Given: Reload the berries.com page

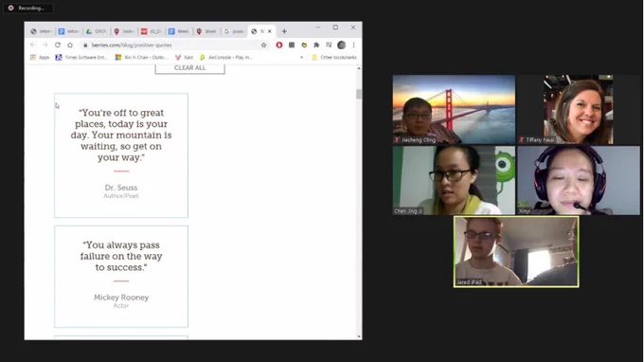Looking at the screenshot, I should [x=58, y=45].
